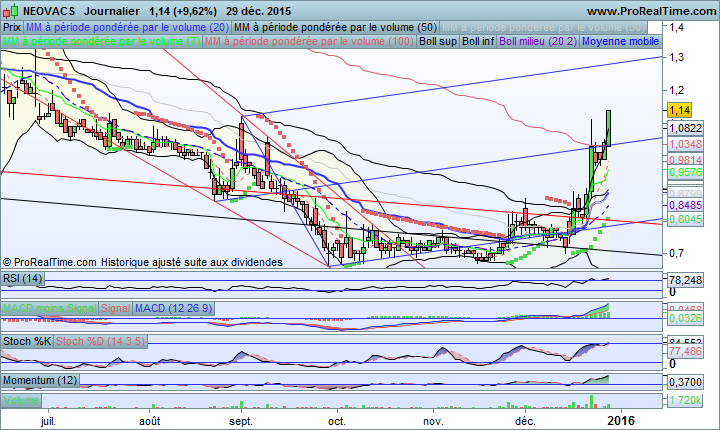Screen dimensions: 720x430
Task: Click the 'août' date axis label
Action: click(150, 421)
